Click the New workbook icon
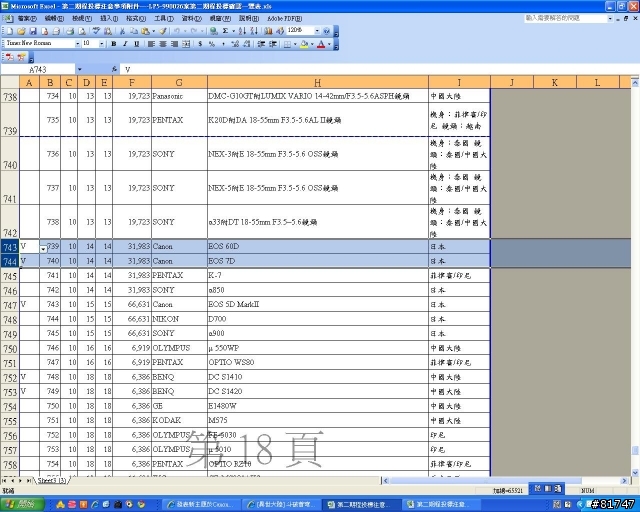The height and width of the screenshot is (512, 640). 10,31
